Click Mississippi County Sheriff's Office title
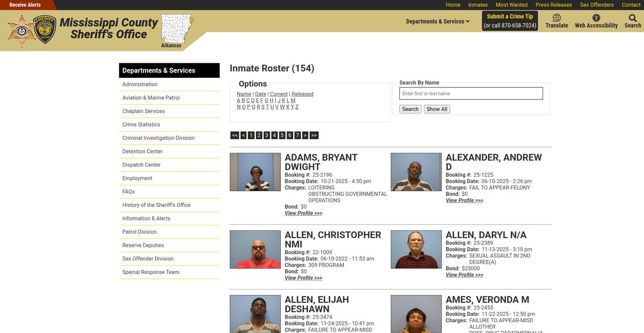Viewport: 644px width, 333px height. (108, 28)
